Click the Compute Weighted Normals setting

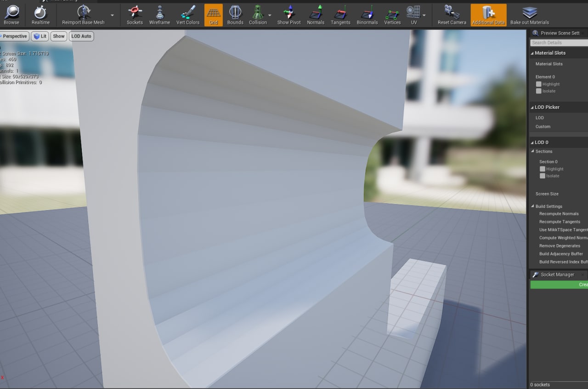[x=564, y=238]
